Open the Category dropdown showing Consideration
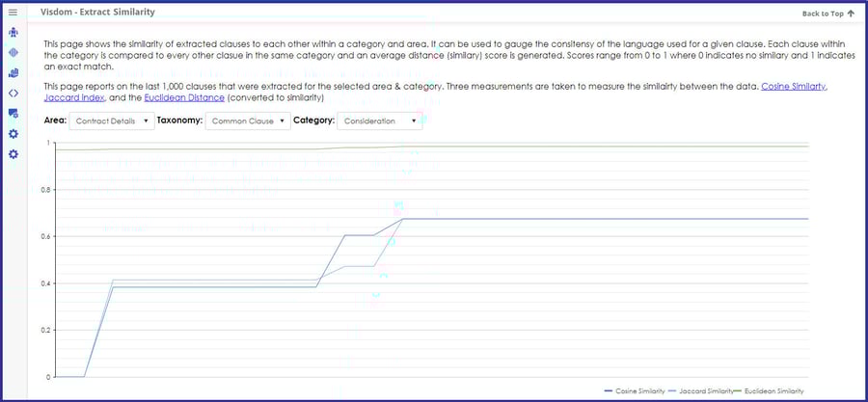The height and width of the screenshot is (402, 868). click(x=380, y=121)
